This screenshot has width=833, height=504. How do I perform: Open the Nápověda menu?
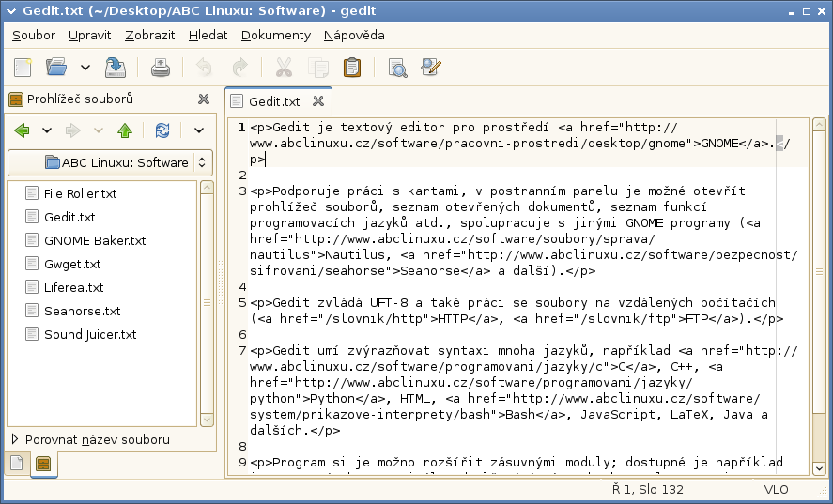(x=354, y=35)
